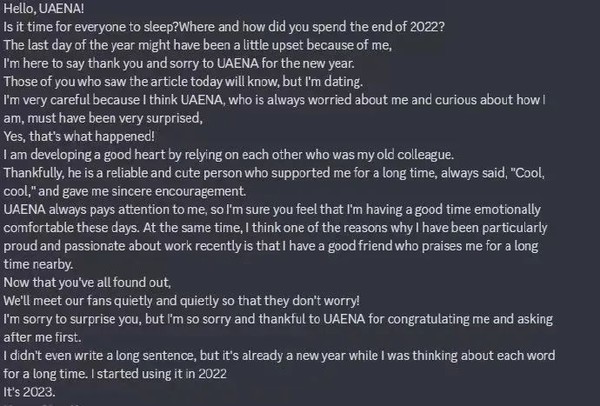Click the line starting 'Thankfully, he is a reliable'
Viewport: 600px width, 406px height.
274,173
